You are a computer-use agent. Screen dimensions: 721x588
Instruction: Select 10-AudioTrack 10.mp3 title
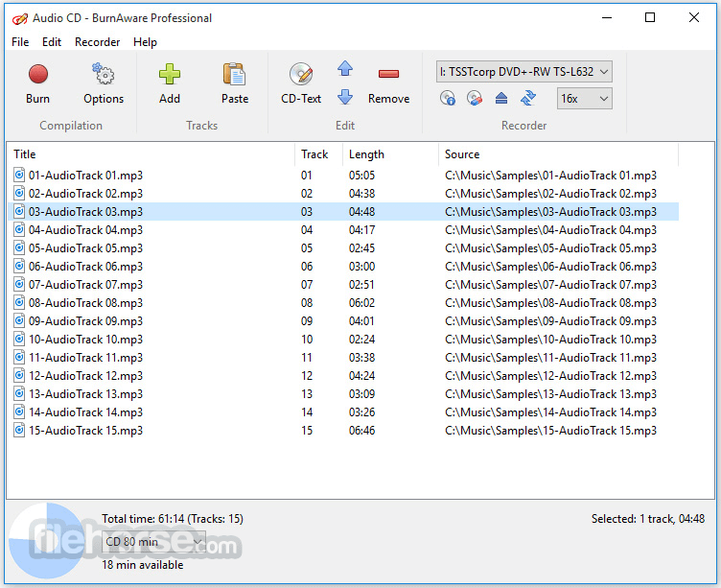click(85, 340)
